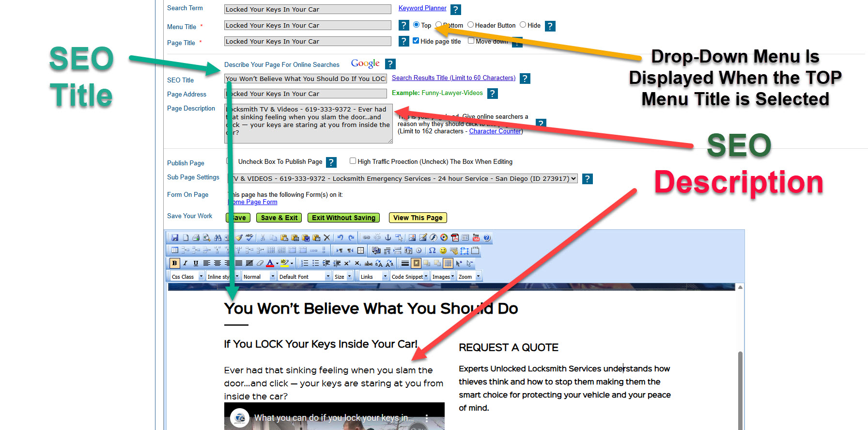Click the Insert table icon

pyautogui.click(x=175, y=251)
